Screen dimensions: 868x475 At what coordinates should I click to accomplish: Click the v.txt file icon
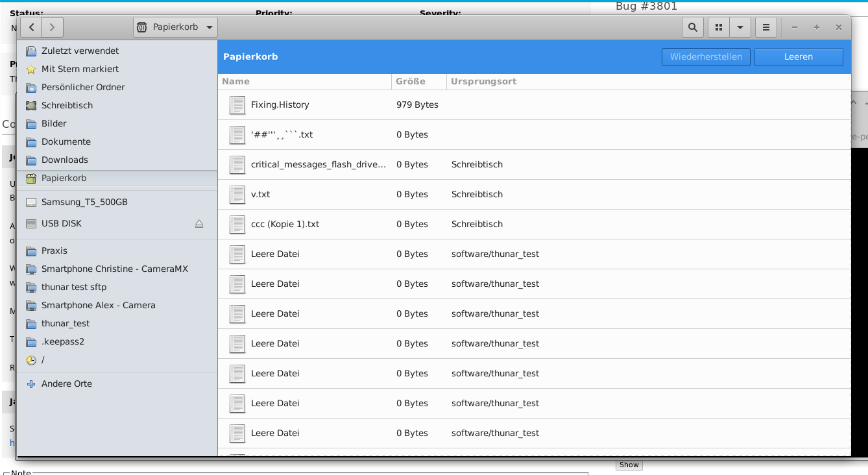(237, 195)
